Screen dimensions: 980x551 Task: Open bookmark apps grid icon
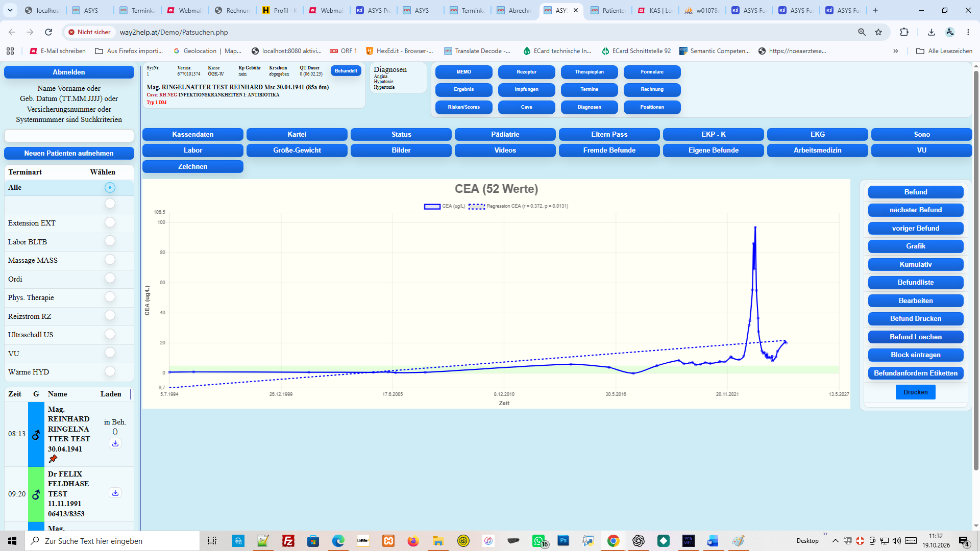(x=10, y=51)
